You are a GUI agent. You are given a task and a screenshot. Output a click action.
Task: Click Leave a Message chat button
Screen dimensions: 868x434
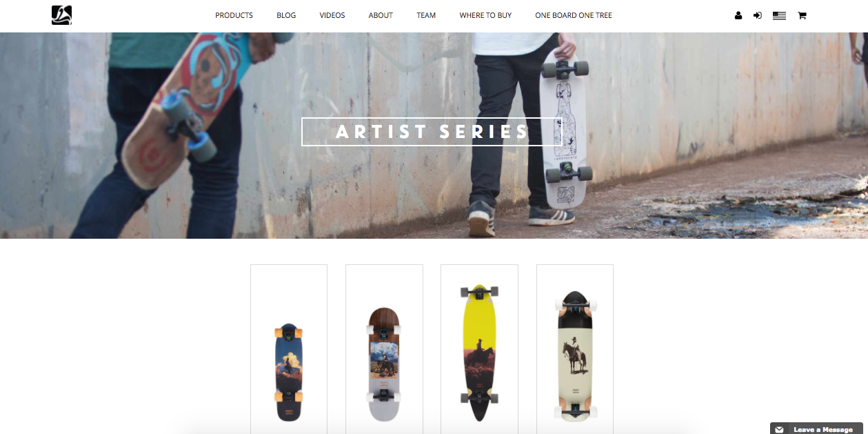click(x=816, y=429)
